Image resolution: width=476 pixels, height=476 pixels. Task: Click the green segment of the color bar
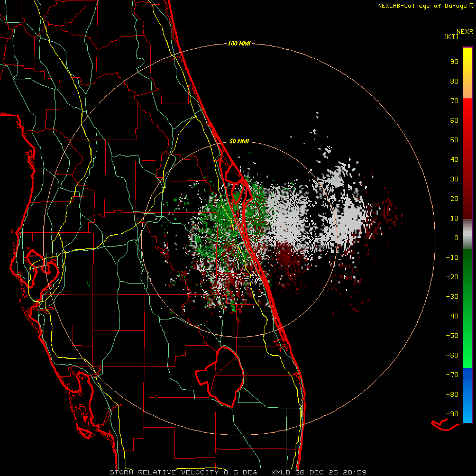point(467,308)
